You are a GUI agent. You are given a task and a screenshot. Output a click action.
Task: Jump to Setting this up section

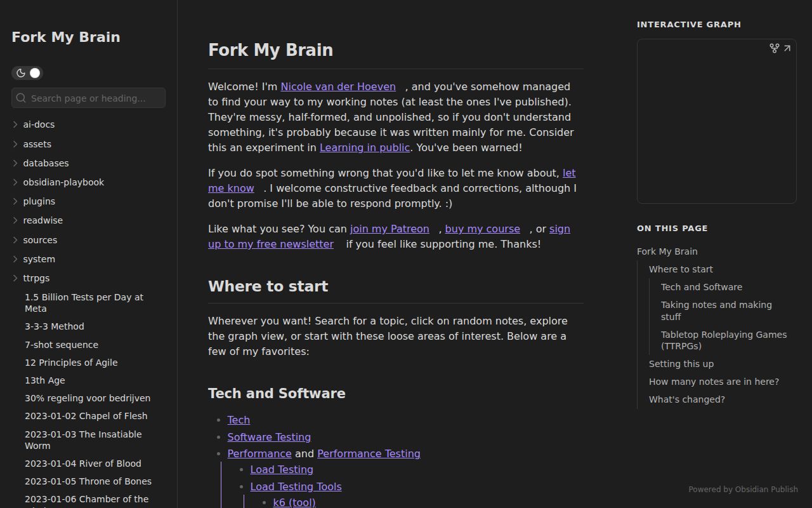coord(681,364)
